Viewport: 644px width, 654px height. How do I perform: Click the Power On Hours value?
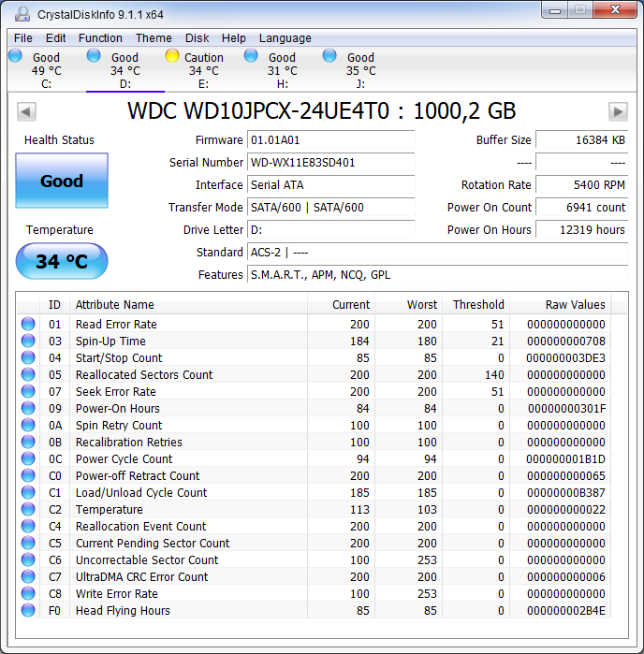[582, 230]
